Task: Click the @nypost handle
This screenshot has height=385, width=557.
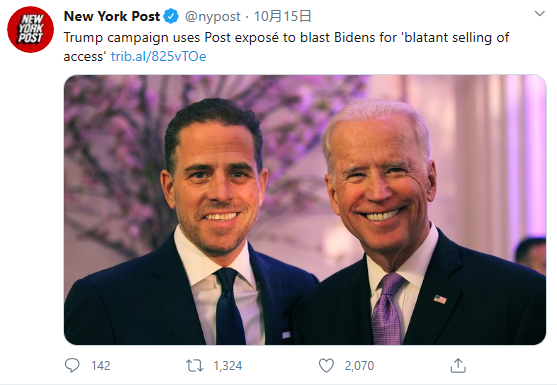Action: tap(212, 17)
